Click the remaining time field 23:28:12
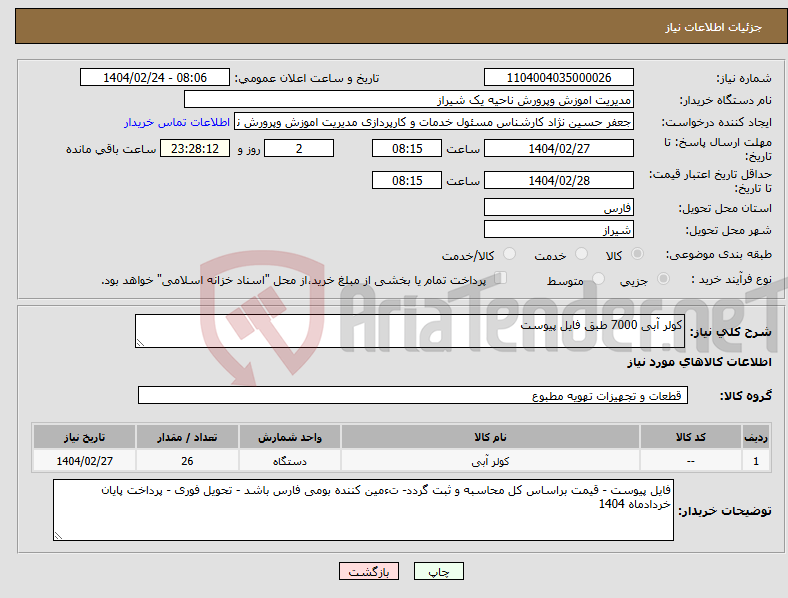788x598 pixels. (195, 148)
